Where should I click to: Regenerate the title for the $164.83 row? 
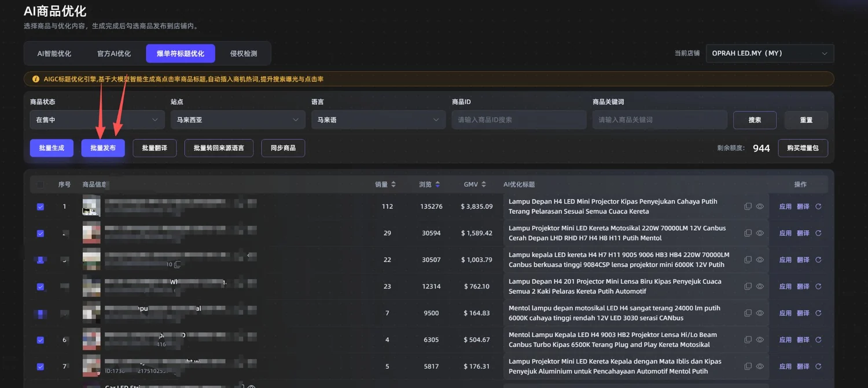(818, 313)
